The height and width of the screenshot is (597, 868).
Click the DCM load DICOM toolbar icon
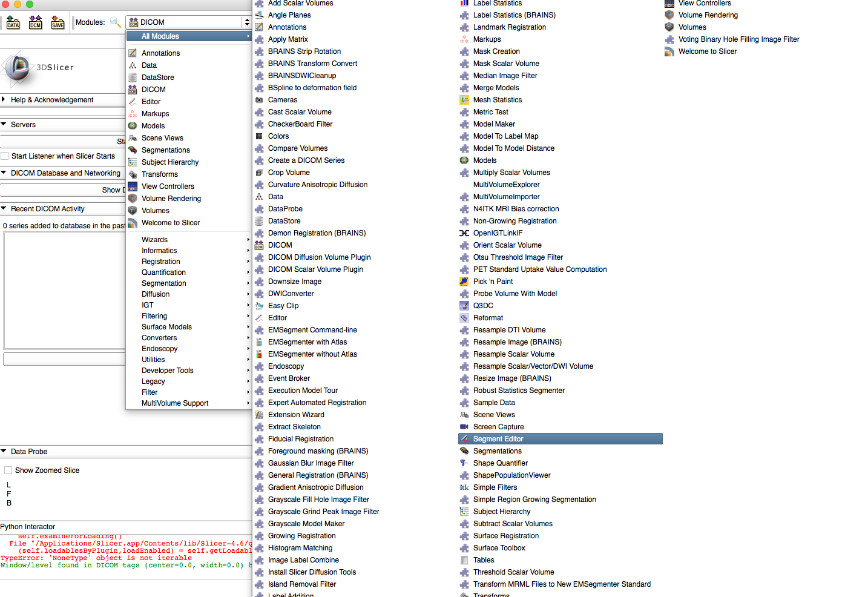coord(36,23)
